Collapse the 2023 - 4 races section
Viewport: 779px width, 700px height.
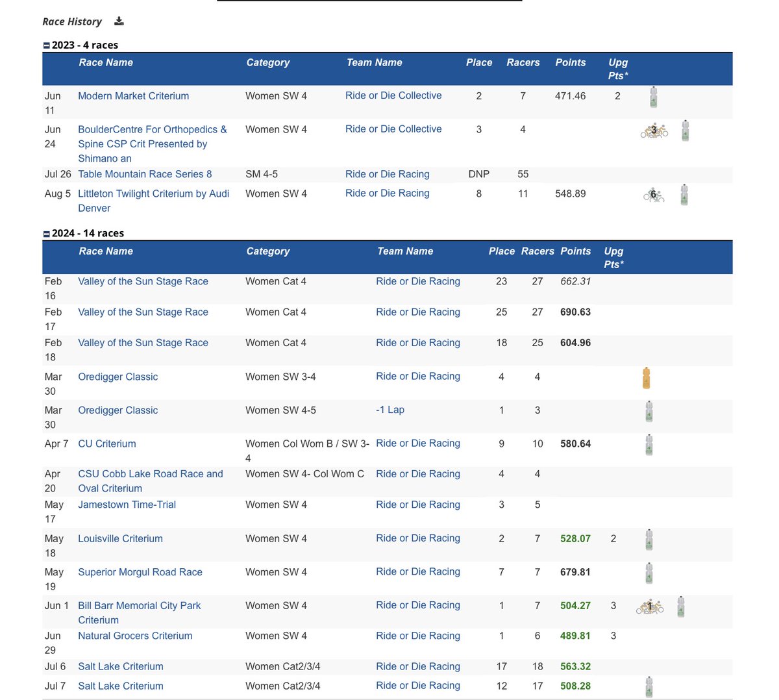(x=46, y=45)
